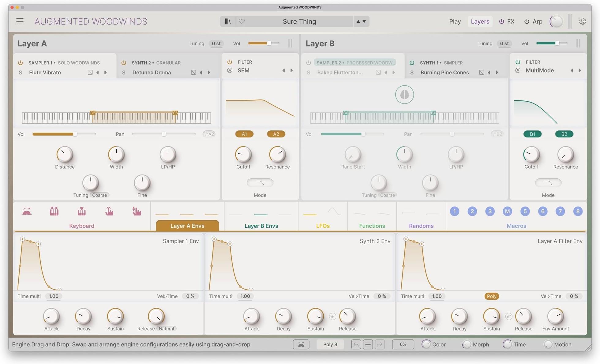The height and width of the screenshot is (364, 600).
Task: Click Layer A filter routing A icon
Action: [x=230, y=70]
